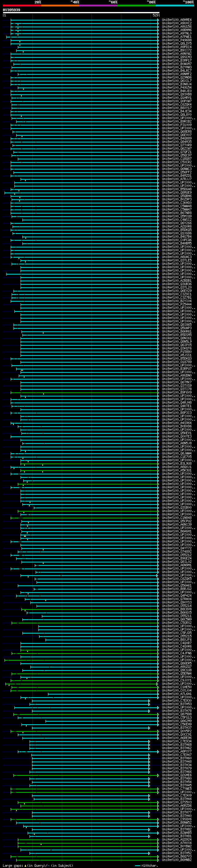Click the green ~80% legend segment

tap(137, 6)
